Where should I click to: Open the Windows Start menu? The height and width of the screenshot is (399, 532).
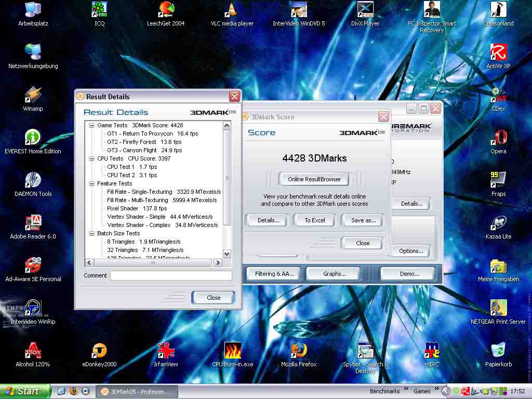point(25,391)
